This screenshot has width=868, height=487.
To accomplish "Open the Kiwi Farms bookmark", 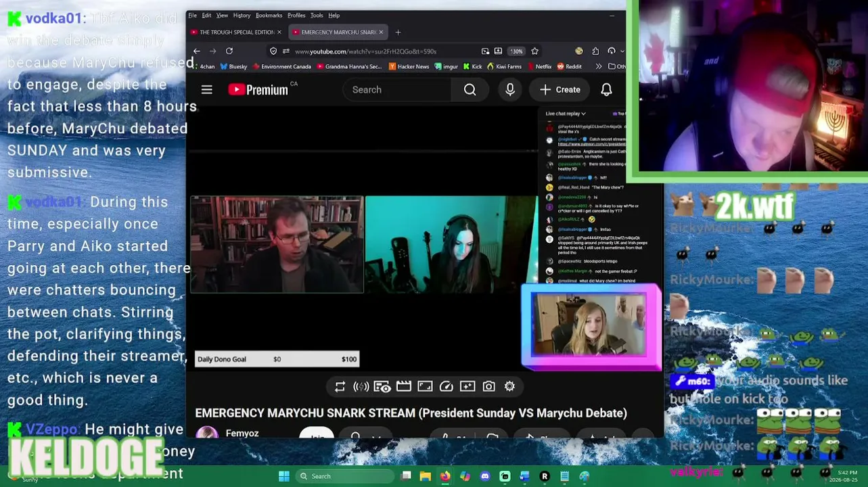I will pyautogui.click(x=503, y=66).
